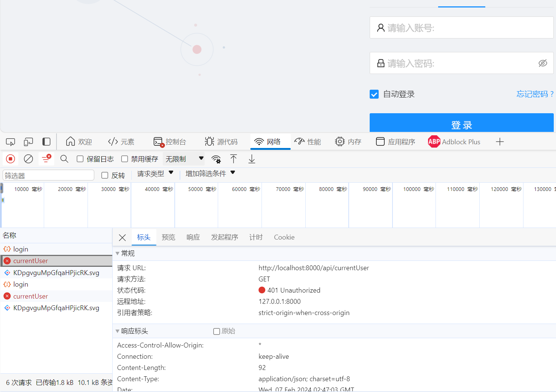Open the Cookie tab for this request
Screen dimensions: 556x392
pyautogui.click(x=284, y=237)
